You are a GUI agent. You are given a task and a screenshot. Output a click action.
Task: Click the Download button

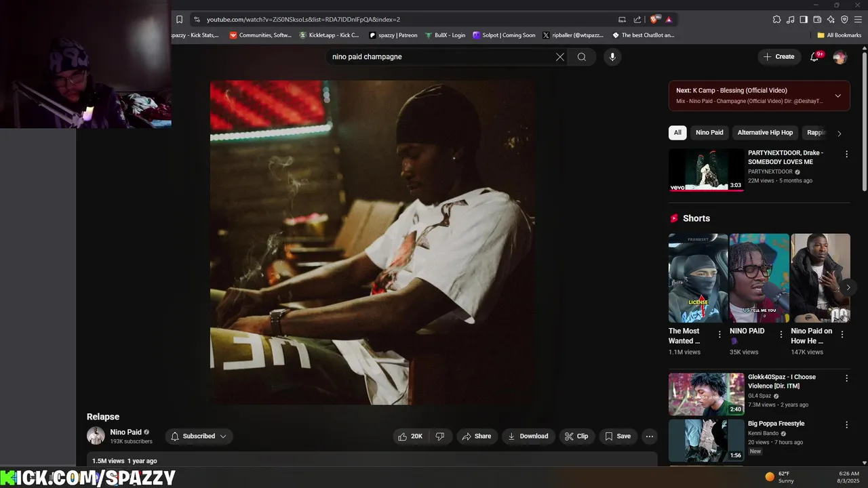coord(528,436)
